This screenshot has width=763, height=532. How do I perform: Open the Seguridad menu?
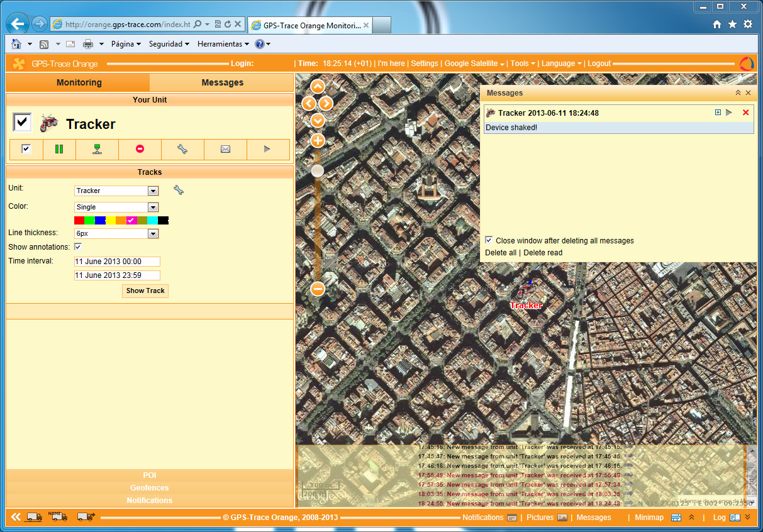[x=169, y=44]
